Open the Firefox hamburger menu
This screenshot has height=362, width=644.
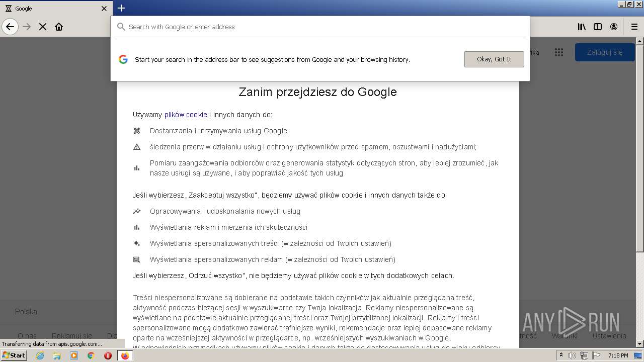pyautogui.click(x=634, y=27)
